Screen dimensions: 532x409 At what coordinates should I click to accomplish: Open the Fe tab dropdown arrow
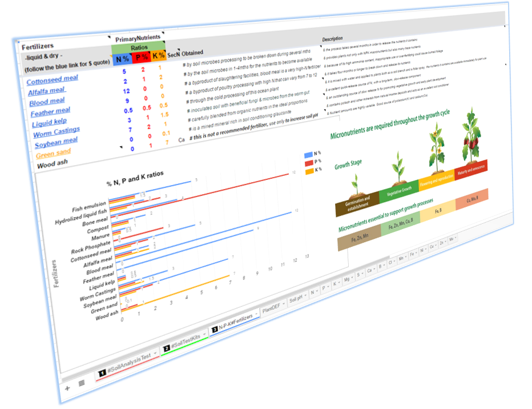[x=417, y=252]
